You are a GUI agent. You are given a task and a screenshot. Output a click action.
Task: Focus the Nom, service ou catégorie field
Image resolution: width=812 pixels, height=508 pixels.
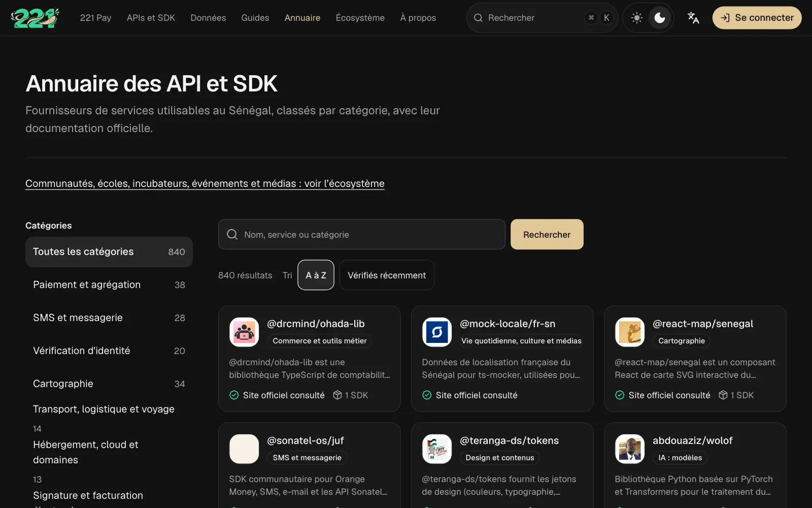coord(362,235)
